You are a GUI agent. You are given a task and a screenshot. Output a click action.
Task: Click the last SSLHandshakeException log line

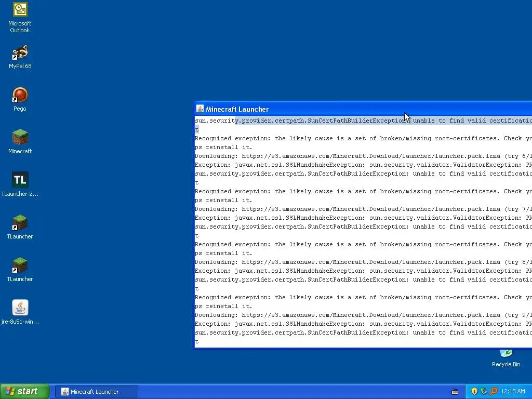tap(363, 324)
